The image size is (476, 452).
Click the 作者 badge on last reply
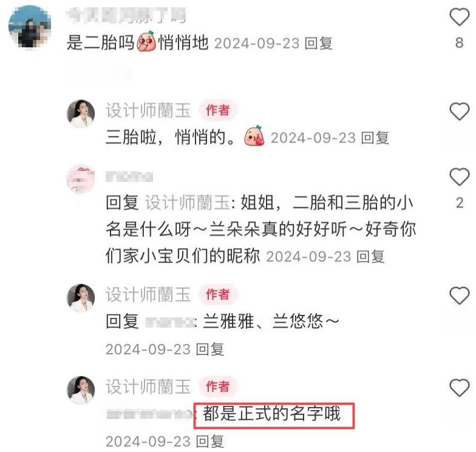click(x=217, y=386)
